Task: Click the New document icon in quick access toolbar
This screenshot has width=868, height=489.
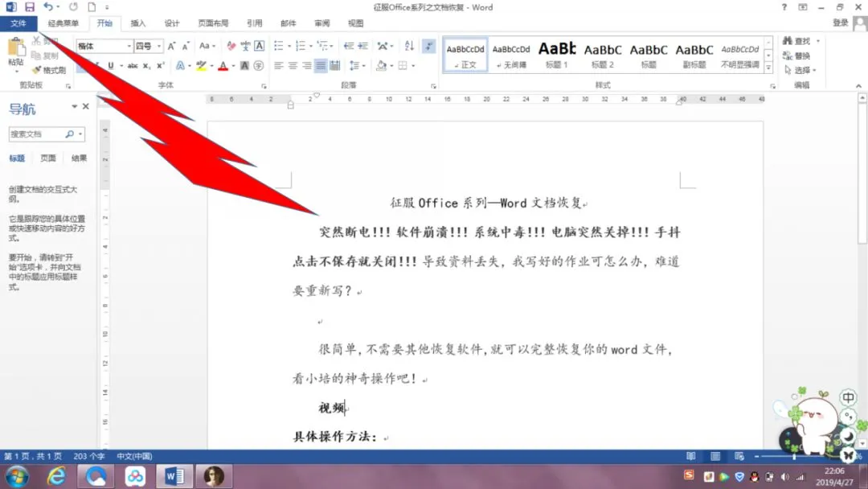Action: pyautogui.click(x=92, y=7)
